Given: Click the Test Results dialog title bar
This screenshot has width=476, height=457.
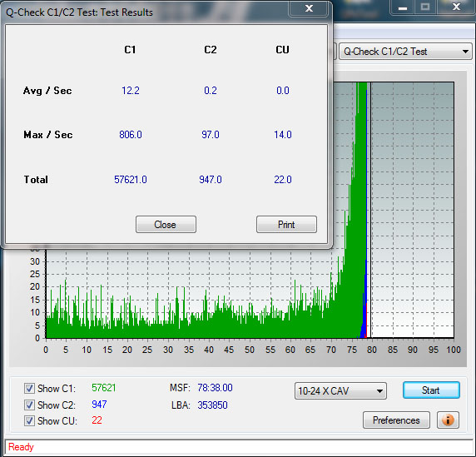Looking at the screenshot, I should click(146, 12).
